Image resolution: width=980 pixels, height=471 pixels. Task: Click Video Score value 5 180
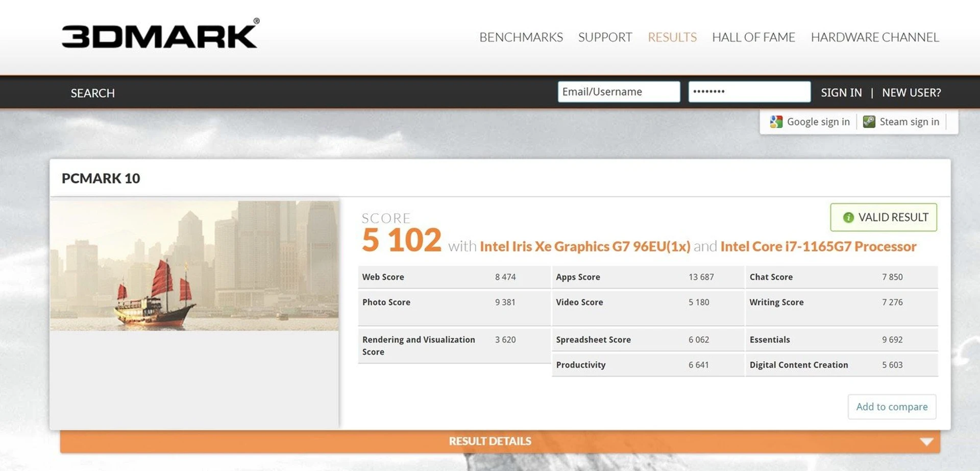coord(699,302)
